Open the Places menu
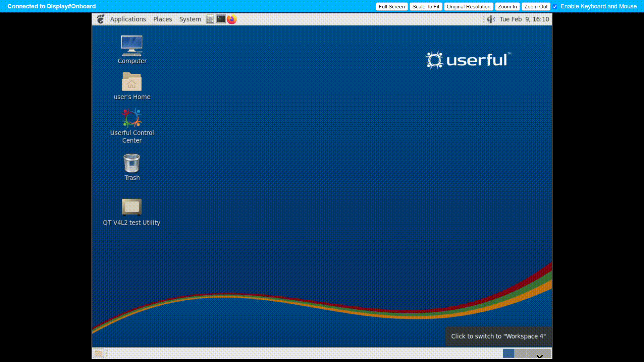 coord(162,19)
